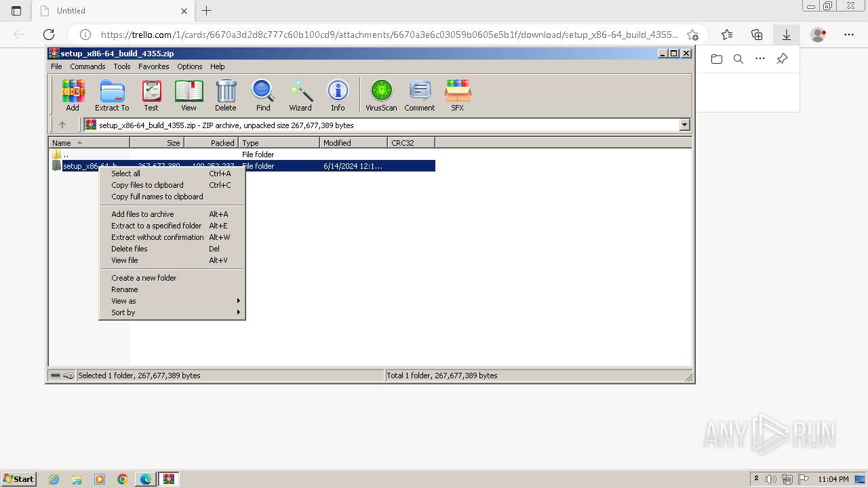Choose Extract to a specified folder
The height and width of the screenshot is (488, 868).
[172, 226]
